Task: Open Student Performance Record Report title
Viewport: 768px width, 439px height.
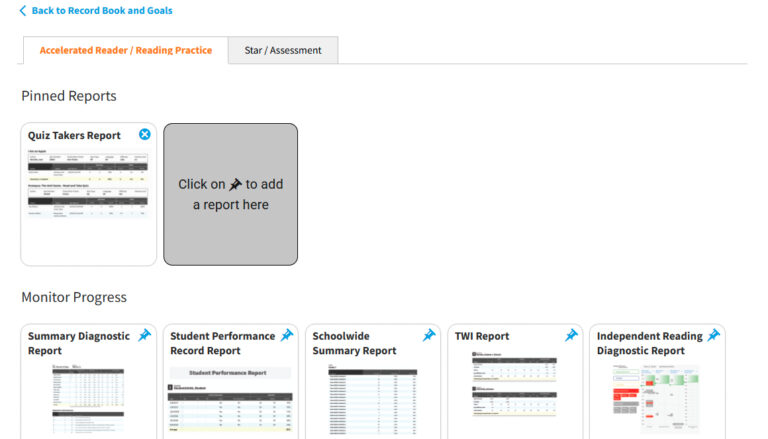Action: [x=222, y=343]
